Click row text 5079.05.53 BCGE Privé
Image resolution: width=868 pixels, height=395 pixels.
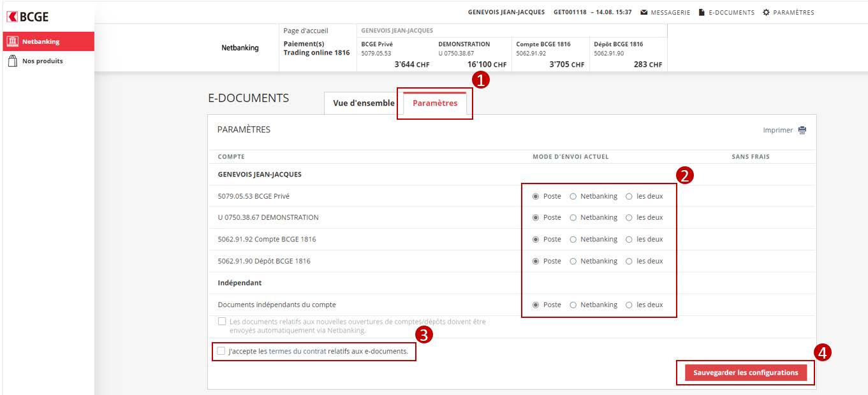pos(254,196)
